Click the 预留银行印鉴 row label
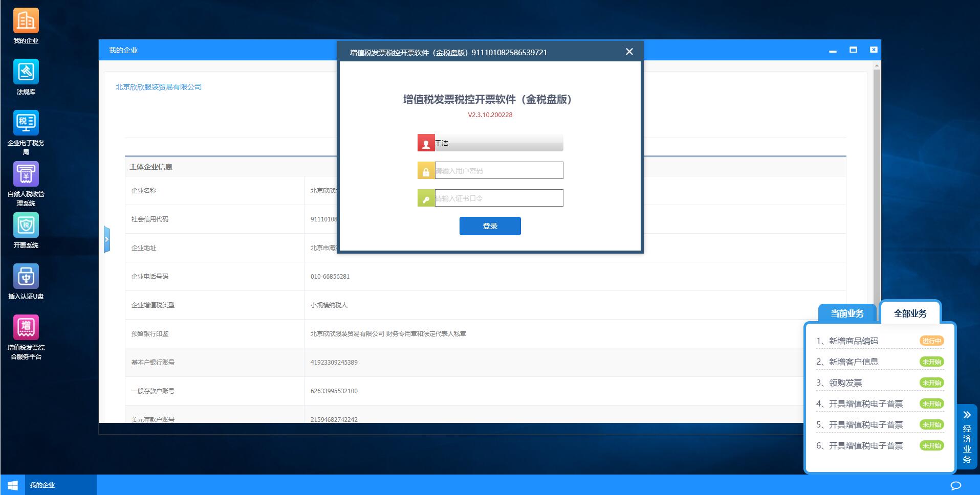This screenshot has height=495, width=980. pos(149,333)
